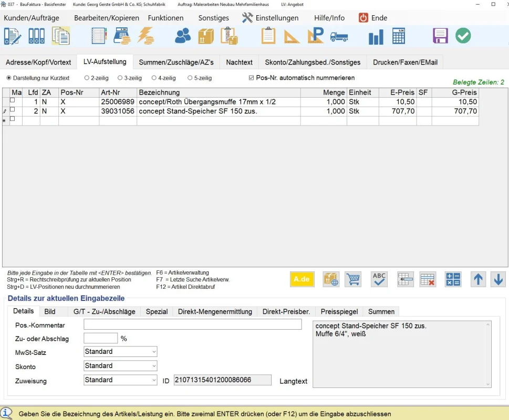Select the 3-zeilig radio button

tap(120, 78)
